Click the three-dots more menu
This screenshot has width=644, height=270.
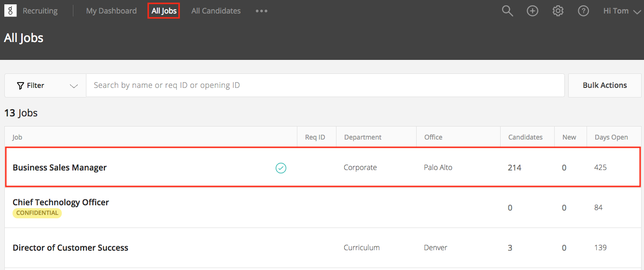click(x=262, y=11)
